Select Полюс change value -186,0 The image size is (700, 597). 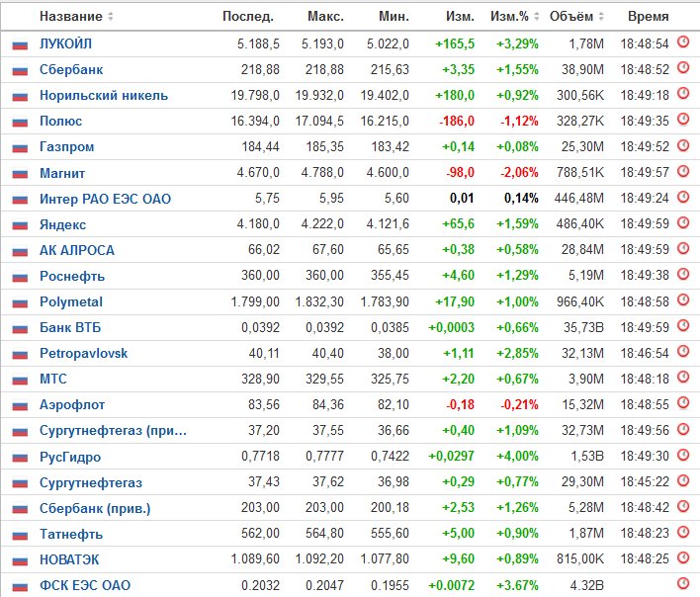click(x=456, y=121)
